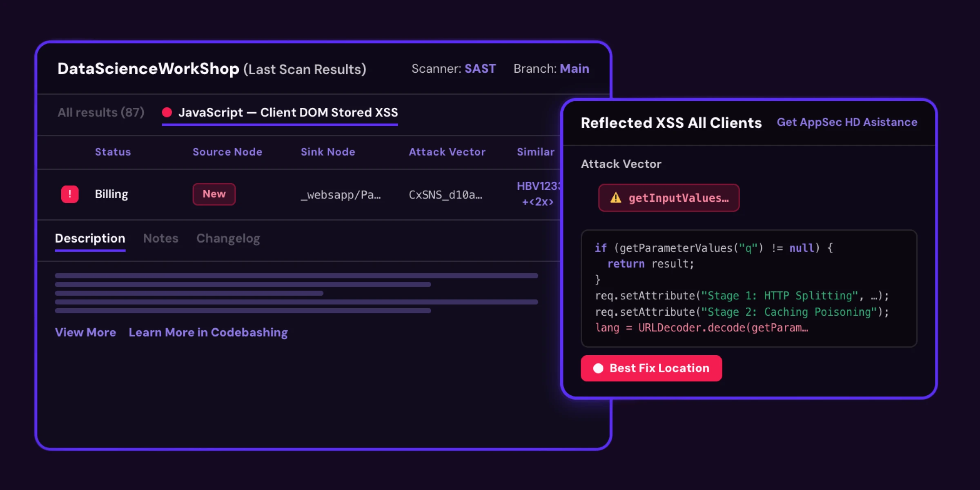
Task: Click the return result; code line
Action: tap(650, 264)
